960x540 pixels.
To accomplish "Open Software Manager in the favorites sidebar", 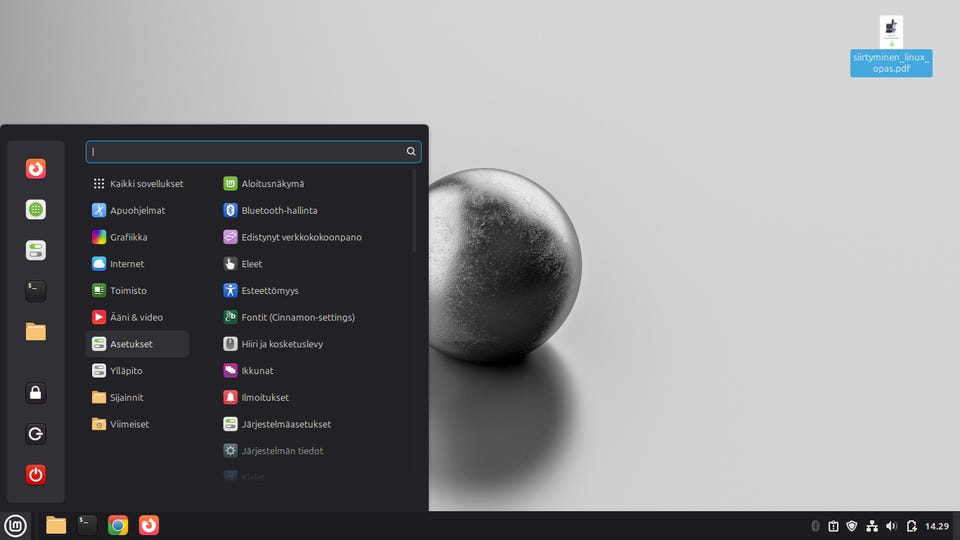I will 36,209.
